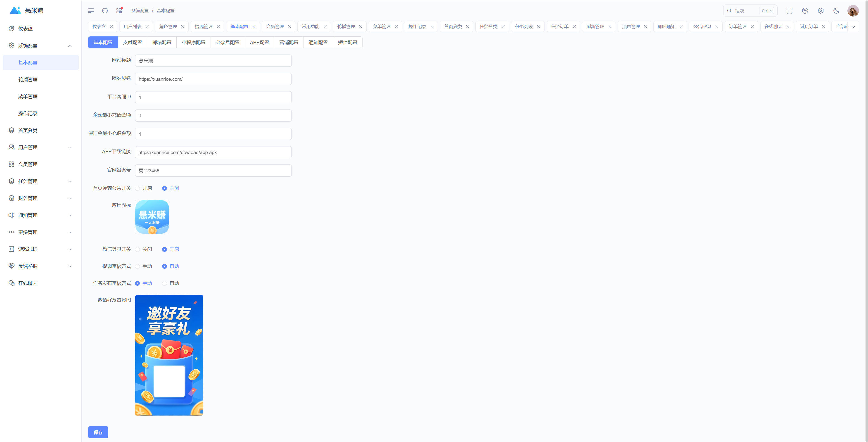Click the refresh page icon in header
868x442 pixels.
point(105,11)
